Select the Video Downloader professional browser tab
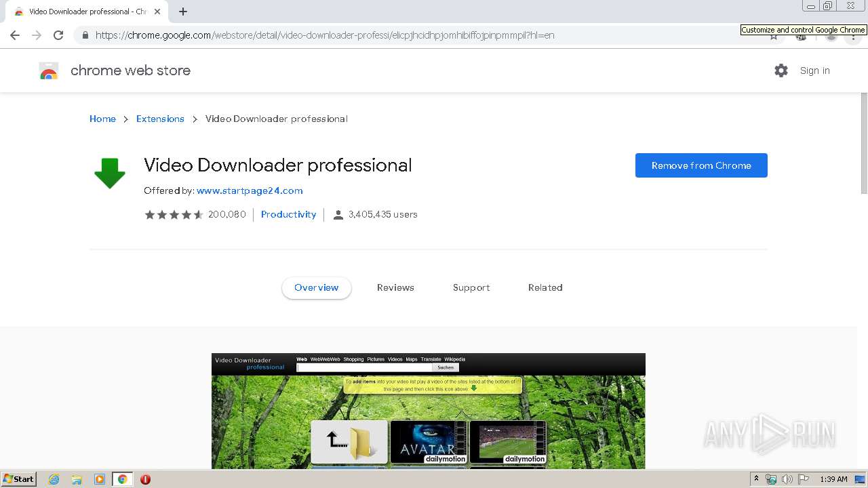 point(86,12)
